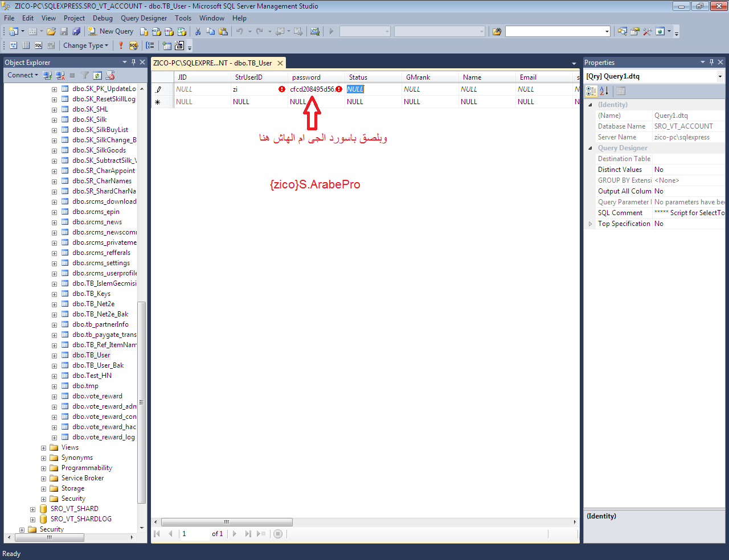The width and height of the screenshot is (729, 560).
Task: Click the Analysis Services MDX Query icon
Action: [156, 31]
